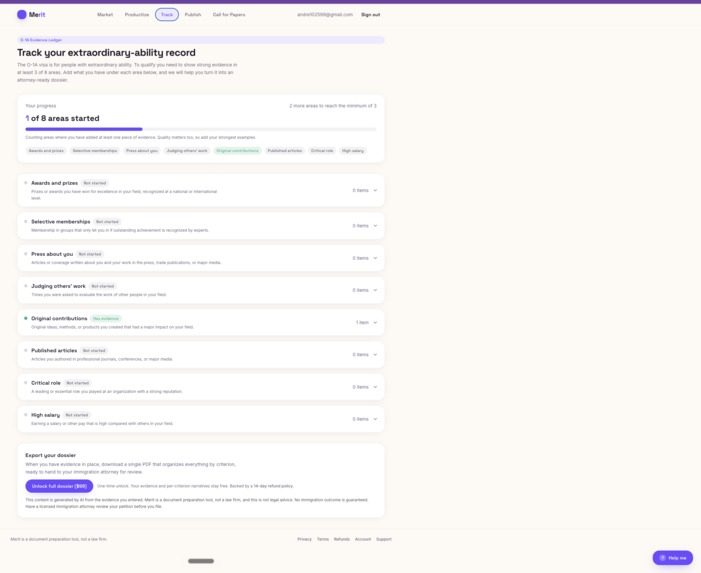The width and height of the screenshot is (701, 573).
Task: Click the Selective memberships row title
Action: click(x=61, y=222)
